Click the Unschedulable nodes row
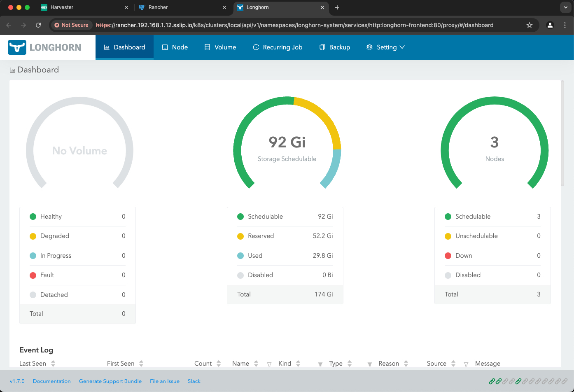The height and width of the screenshot is (392, 574). (492, 236)
